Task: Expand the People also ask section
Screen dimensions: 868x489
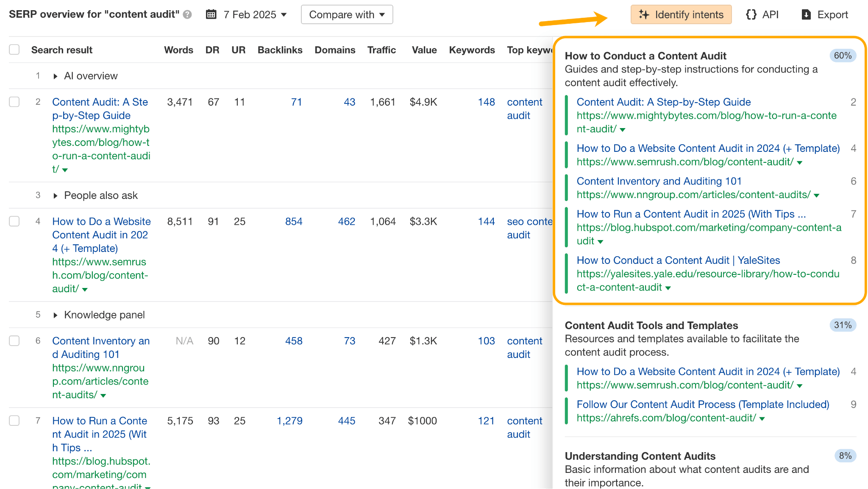Action: [56, 195]
